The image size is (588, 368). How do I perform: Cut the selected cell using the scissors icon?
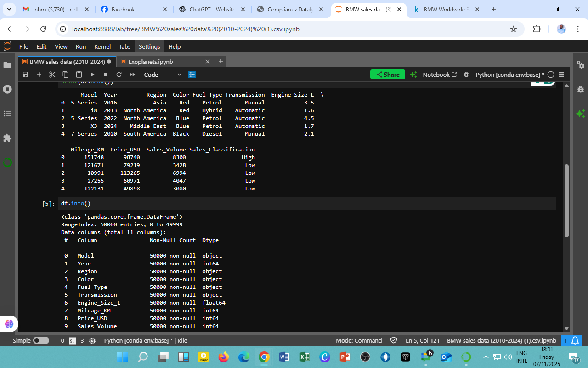point(52,75)
